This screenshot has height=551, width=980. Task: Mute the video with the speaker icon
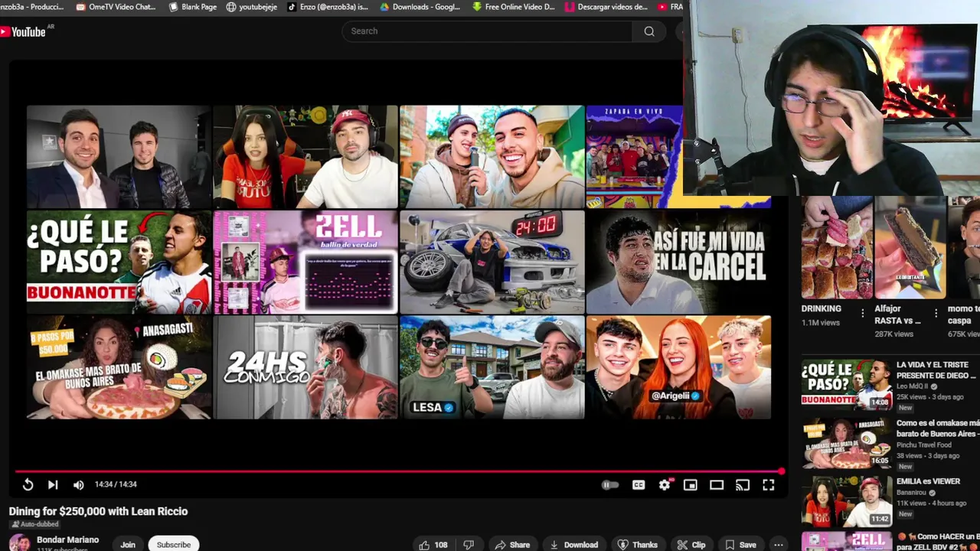(78, 484)
